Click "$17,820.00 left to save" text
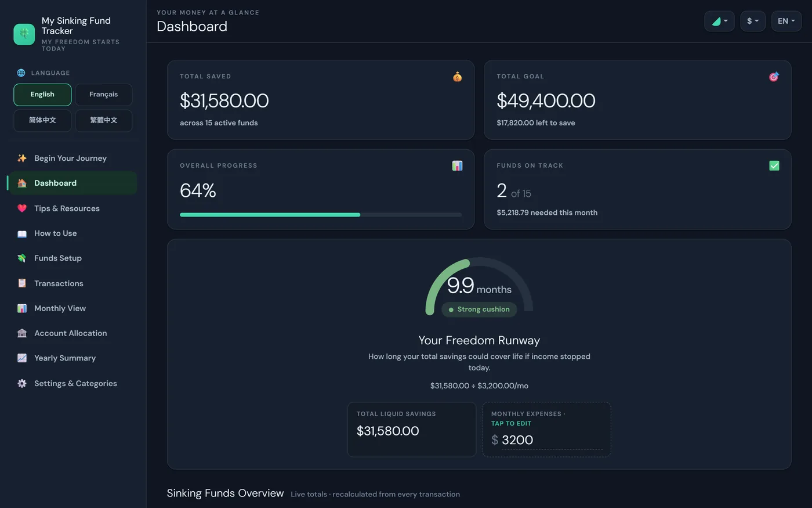The image size is (812, 508). (536, 123)
